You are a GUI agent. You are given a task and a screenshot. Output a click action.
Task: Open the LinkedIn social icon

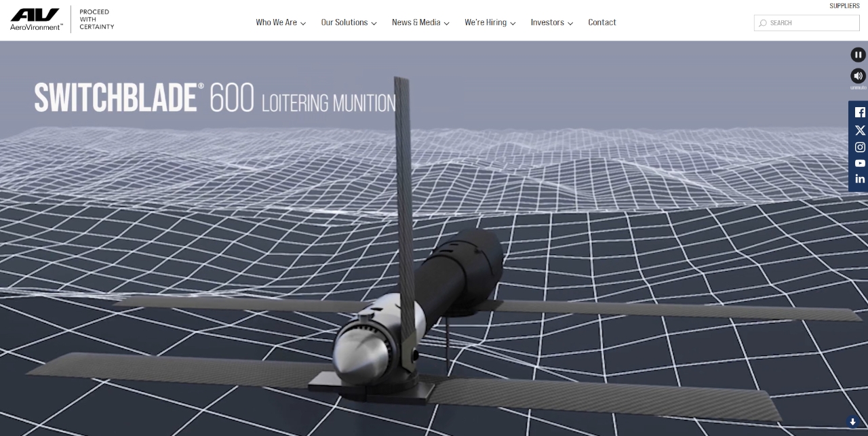860,179
